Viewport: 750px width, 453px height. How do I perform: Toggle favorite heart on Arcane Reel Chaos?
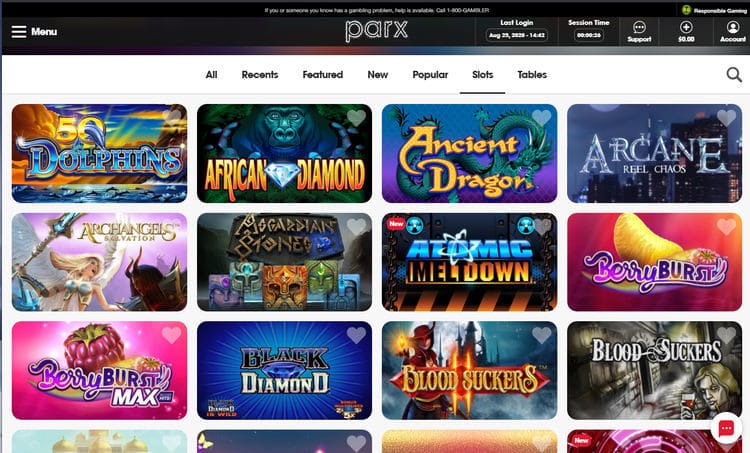click(x=726, y=118)
